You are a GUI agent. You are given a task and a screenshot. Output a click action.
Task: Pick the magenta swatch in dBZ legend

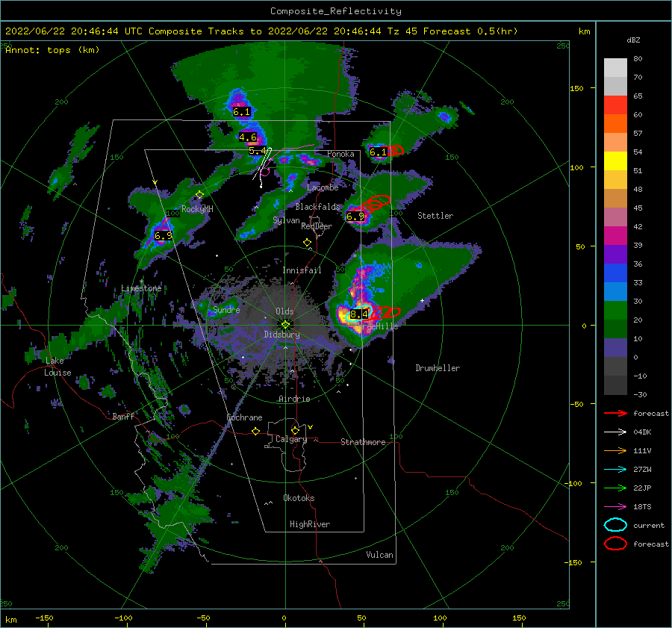coord(615,235)
